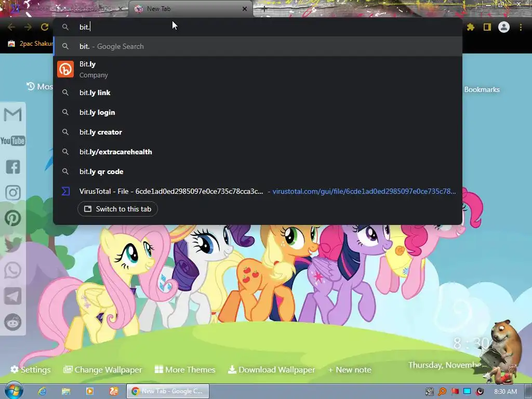Click the Chrome back arrow
This screenshot has width=532, height=399.
click(11, 27)
